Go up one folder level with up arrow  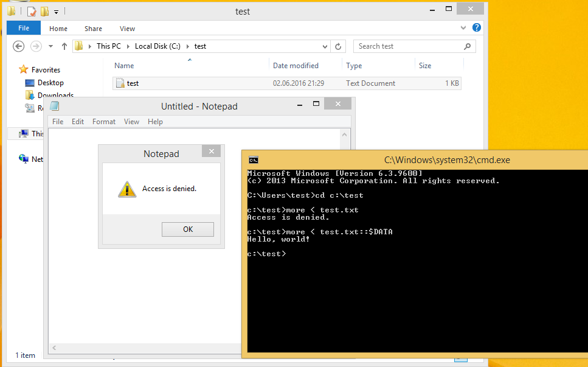pyautogui.click(x=64, y=46)
